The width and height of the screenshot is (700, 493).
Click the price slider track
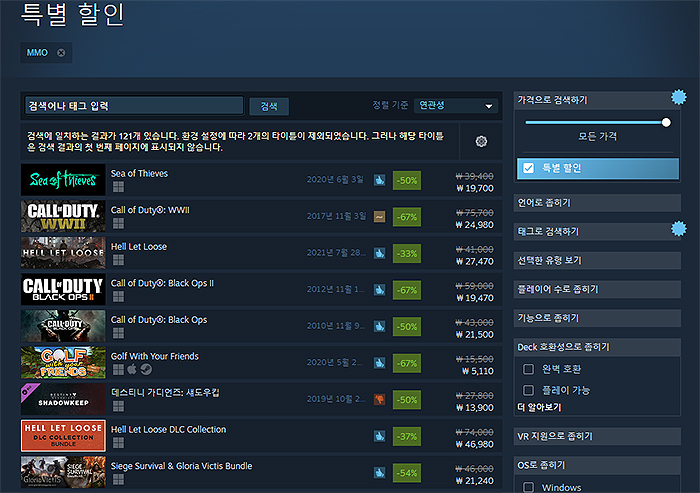pos(594,122)
